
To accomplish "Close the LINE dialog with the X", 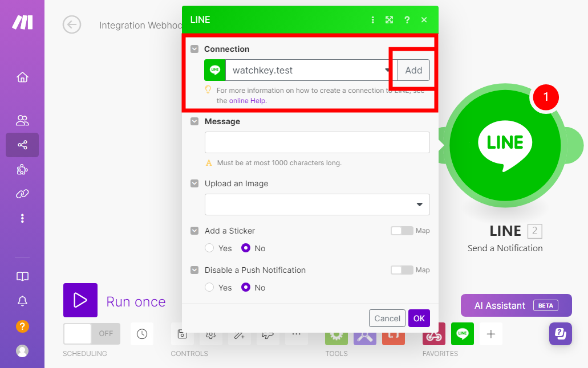I will point(424,20).
